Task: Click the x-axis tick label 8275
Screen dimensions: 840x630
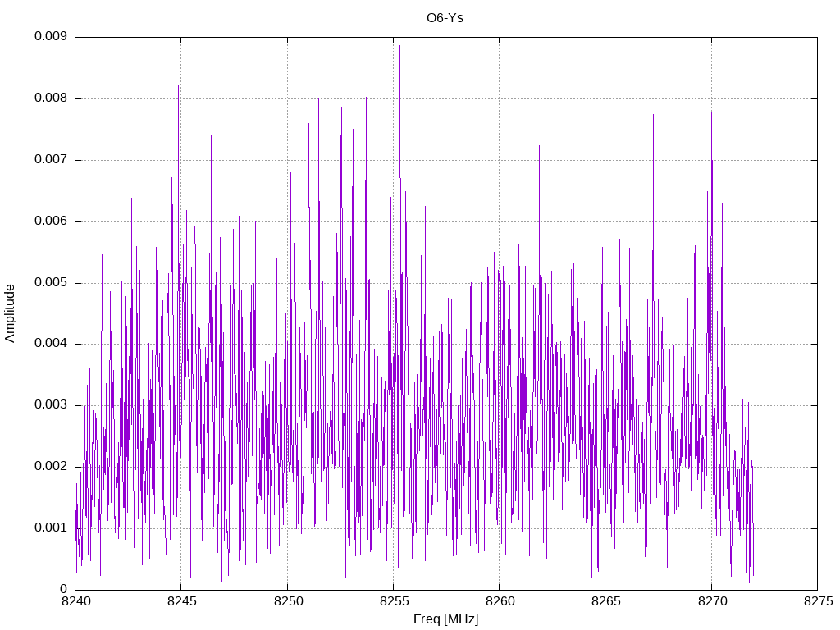Action: click(x=819, y=601)
